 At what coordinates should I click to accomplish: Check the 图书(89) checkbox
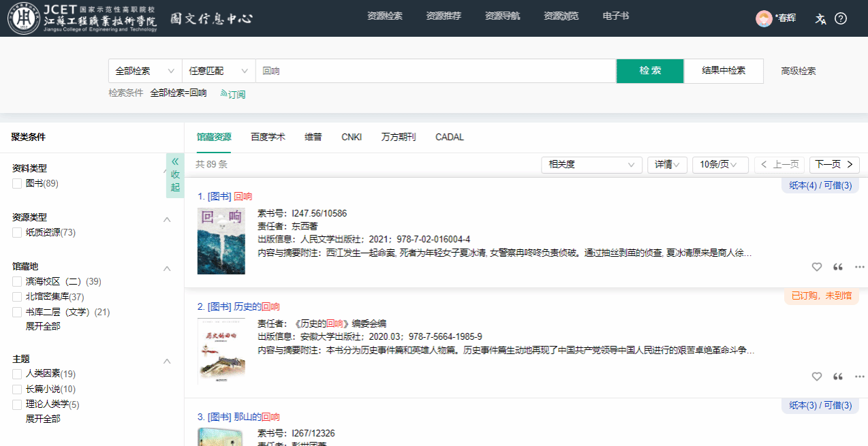(x=17, y=184)
